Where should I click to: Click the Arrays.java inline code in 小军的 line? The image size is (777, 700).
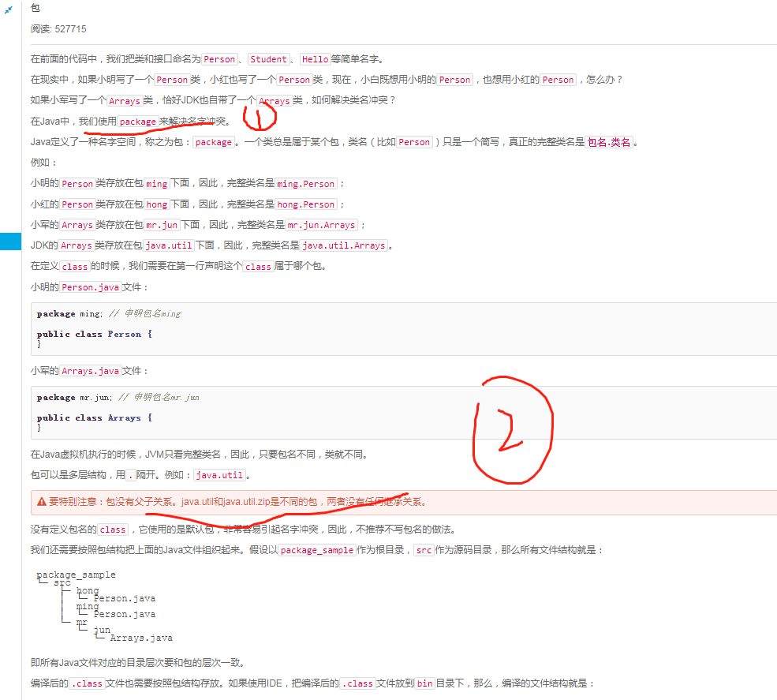coord(90,371)
